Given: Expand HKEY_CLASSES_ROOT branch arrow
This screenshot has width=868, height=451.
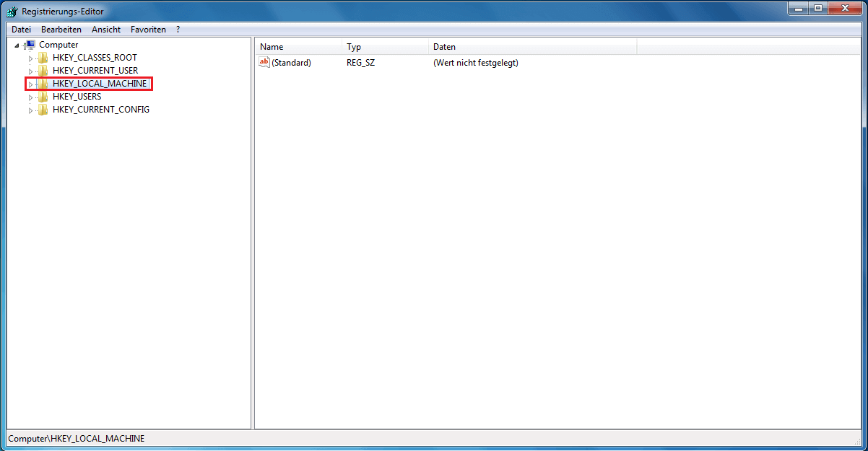Looking at the screenshot, I should pyautogui.click(x=30, y=58).
